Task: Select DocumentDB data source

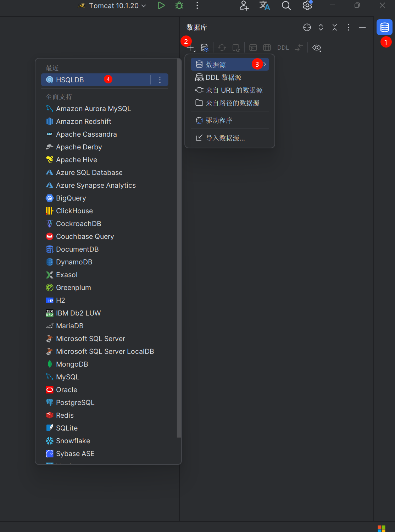Action: pyautogui.click(x=105, y=249)
